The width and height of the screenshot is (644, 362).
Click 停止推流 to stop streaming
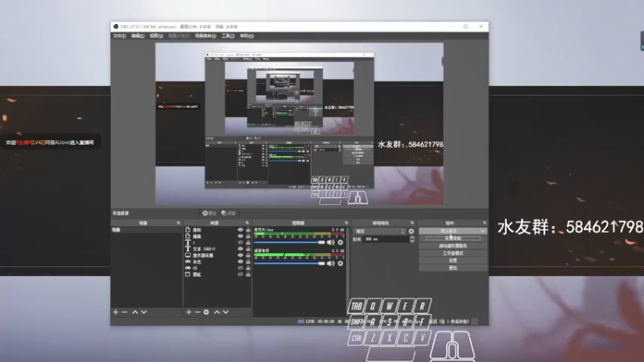pyautogui.click(x=449, y=231)
